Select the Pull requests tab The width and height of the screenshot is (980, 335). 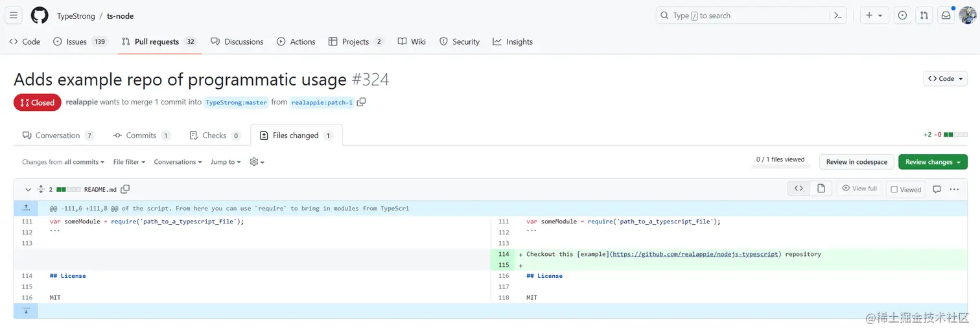click(159, 41)
